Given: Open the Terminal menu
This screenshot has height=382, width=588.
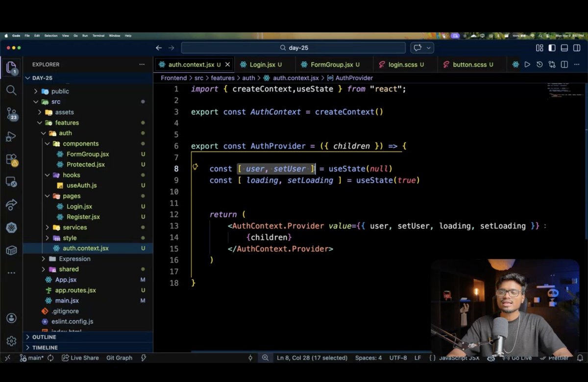Looking at the screenshot, I should [98, 36].
